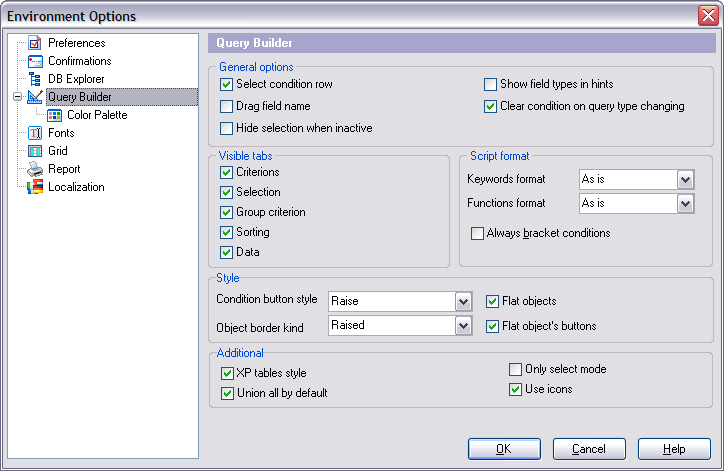Open the Condition button style dropdown
Screen dimensions: 724x471
coord(463,301)
